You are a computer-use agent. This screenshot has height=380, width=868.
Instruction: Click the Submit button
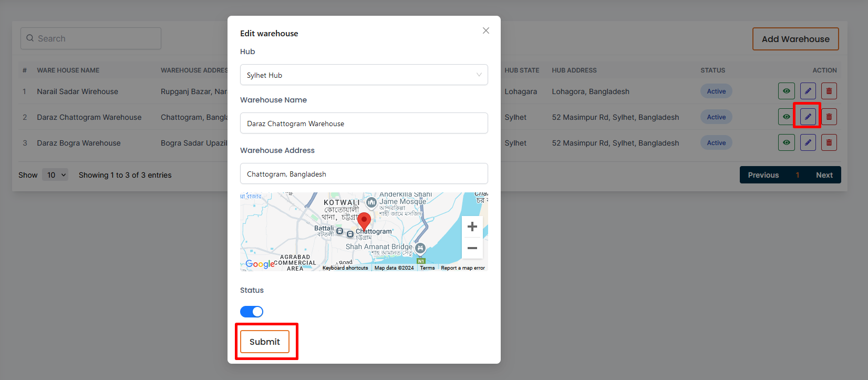(x=265, y=342)
